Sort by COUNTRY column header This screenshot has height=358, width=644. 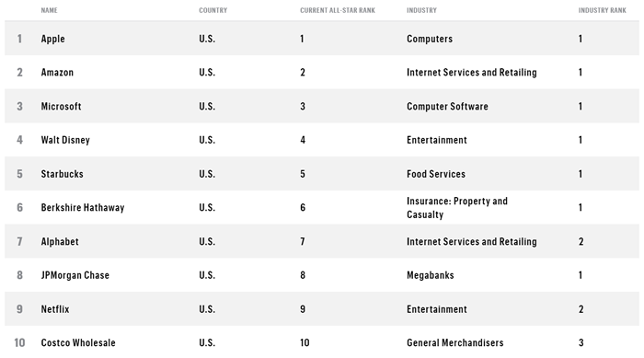(213, 10)
